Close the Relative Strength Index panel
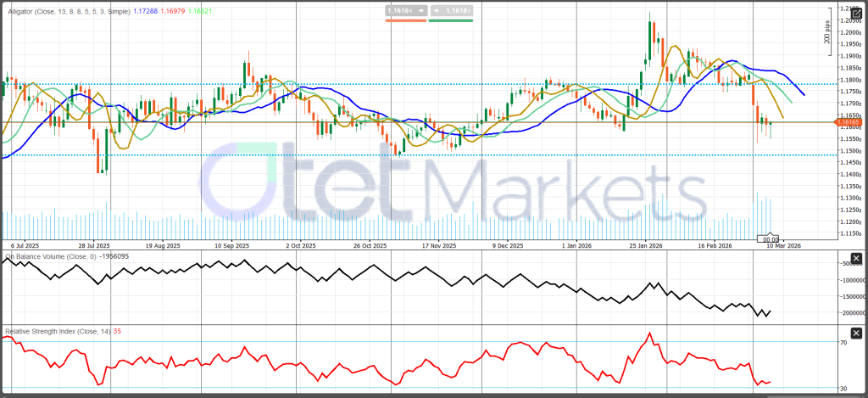868x398 pixels. [857, 333]
